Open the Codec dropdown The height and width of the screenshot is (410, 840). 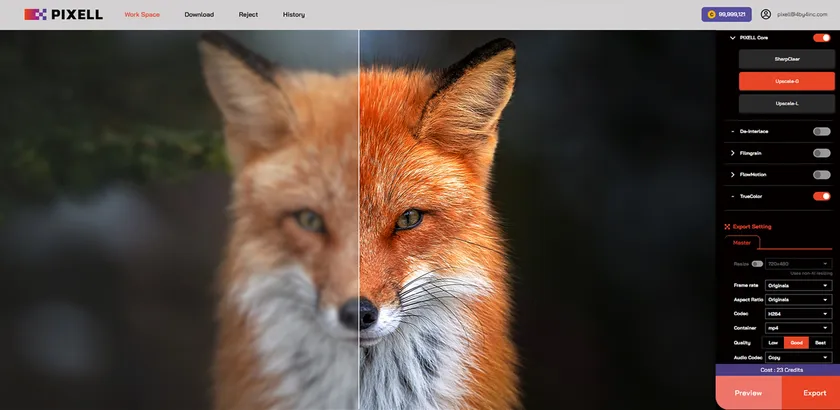click(x=798, y=314)
